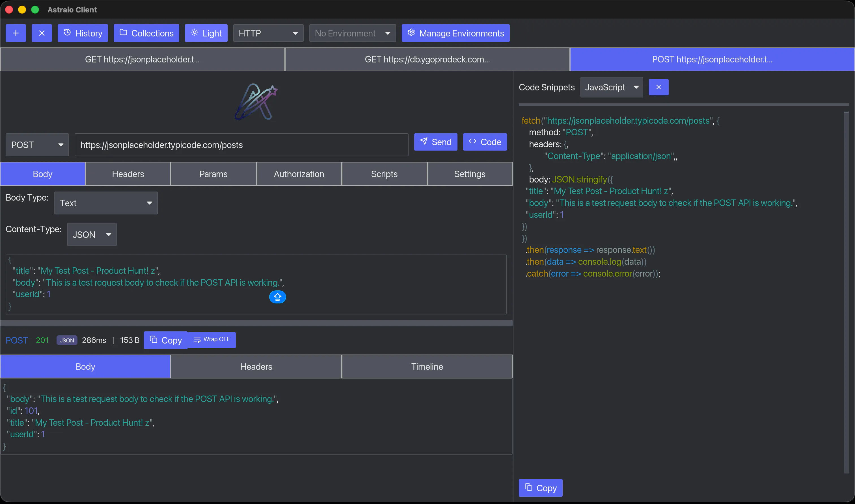Click the wrap lines icon
Viewport: 855px width, 504px height.
197,340
